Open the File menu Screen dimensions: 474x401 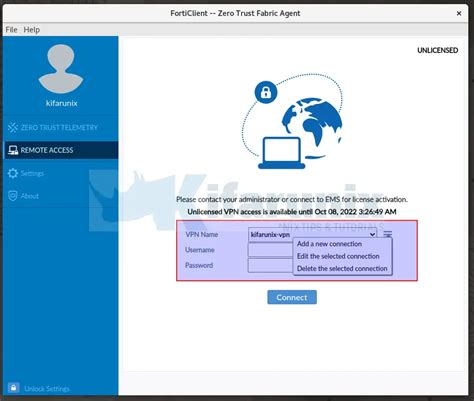[x=11, y=30]
